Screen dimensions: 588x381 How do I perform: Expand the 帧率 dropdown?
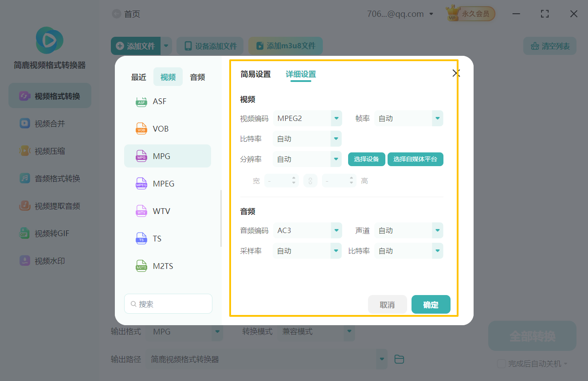point(408,118)
